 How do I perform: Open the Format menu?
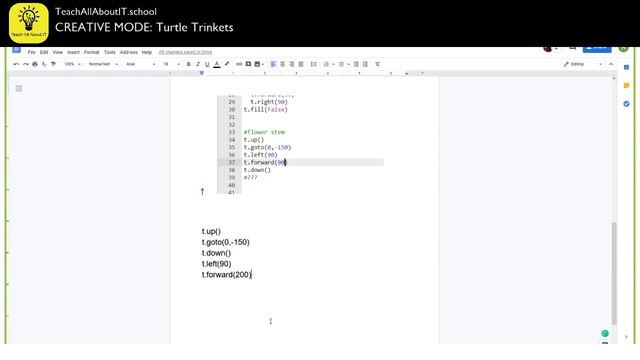click(x=91, y=52)
